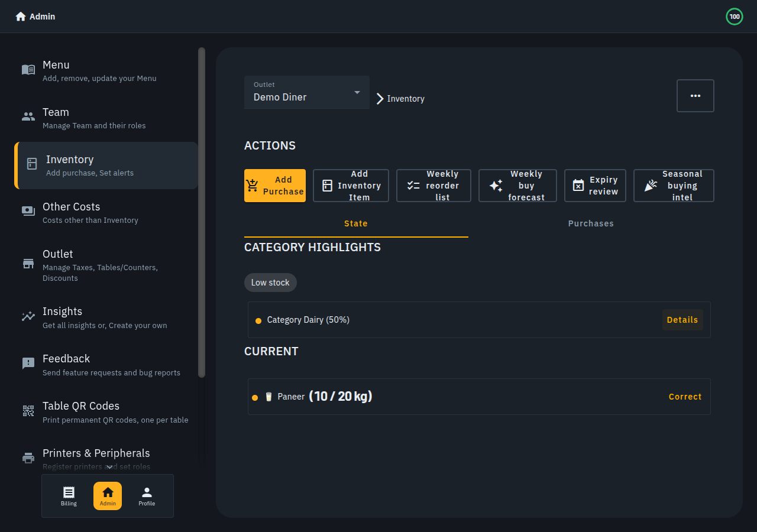Click the party popper icon on Seasonal buying intel
This screenshot has height=532, width=757.
651,186
